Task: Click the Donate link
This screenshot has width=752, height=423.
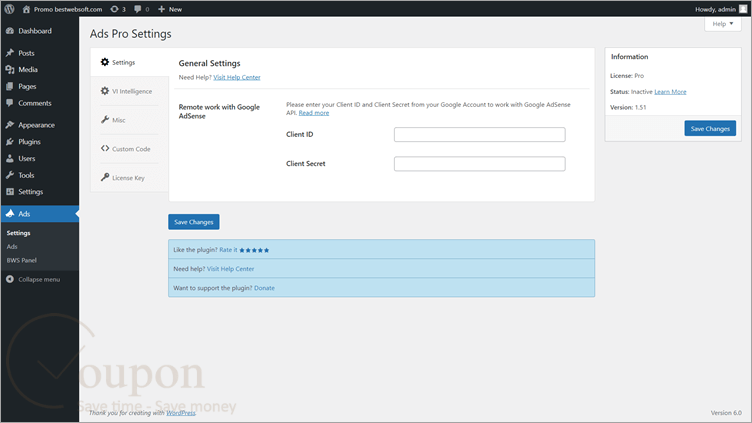Action: pos(264,288)
